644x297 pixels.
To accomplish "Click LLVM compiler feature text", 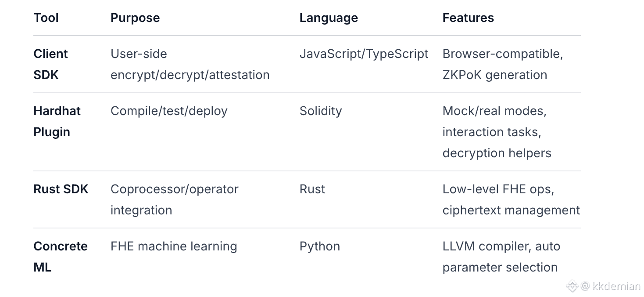I will [x=485, y=246].
